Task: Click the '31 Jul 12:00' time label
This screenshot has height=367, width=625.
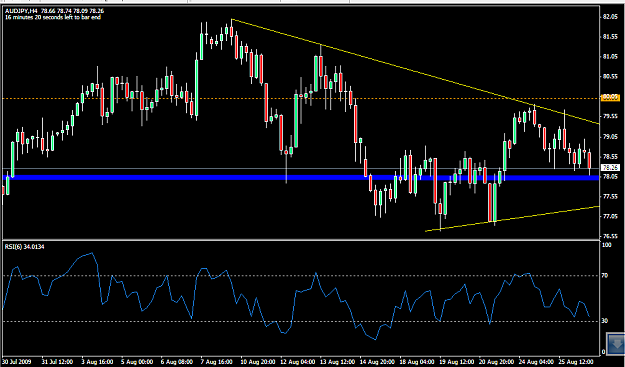Action: point(56,361)
